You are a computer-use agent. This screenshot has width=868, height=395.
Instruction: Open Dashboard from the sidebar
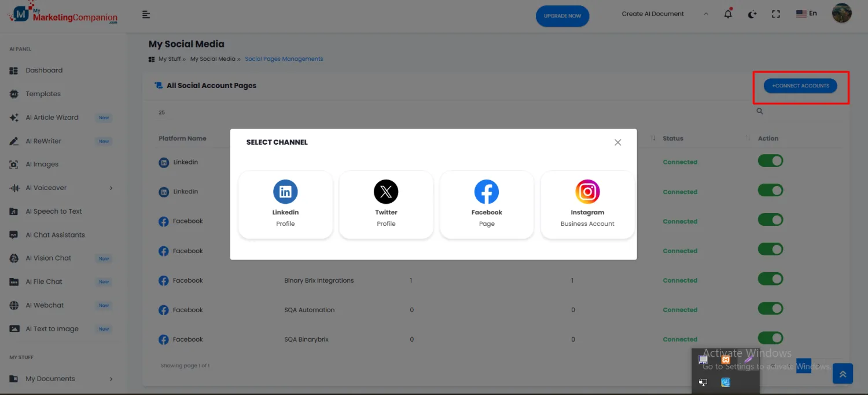point(44,70)
